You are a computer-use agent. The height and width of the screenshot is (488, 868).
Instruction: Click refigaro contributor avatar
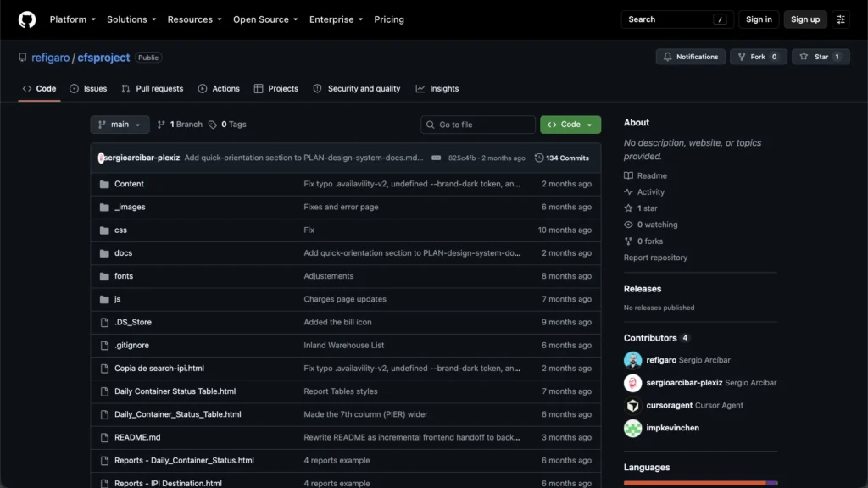coord(632,360)
